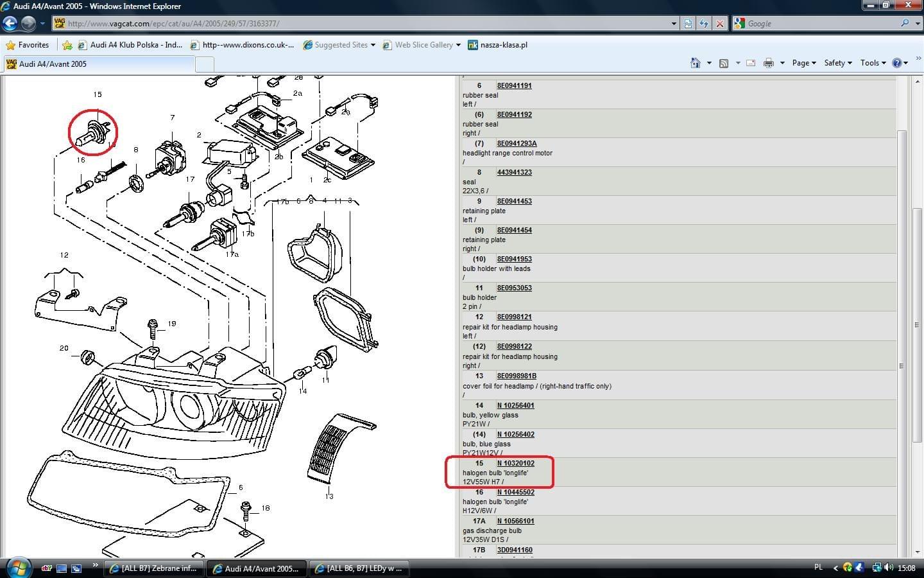The width and height of the screenshot is (924, 578).
Task: Expand the Home button dropdown arrow
Action: click(709, 63)
